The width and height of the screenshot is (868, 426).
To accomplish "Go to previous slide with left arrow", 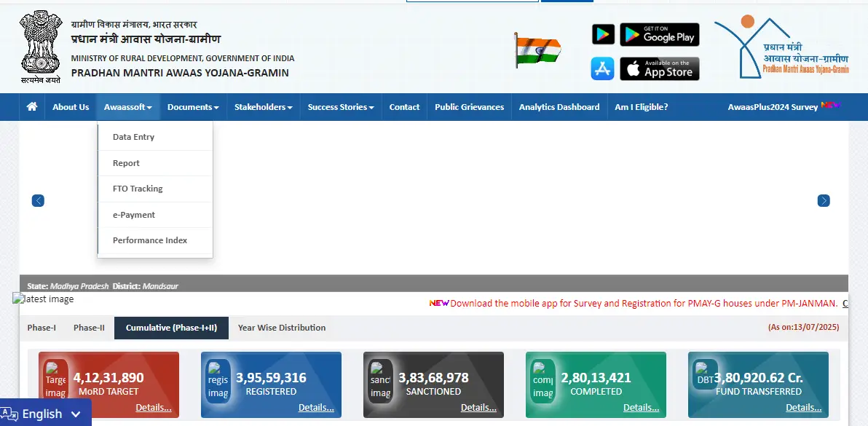I will click(x=38, y=201).
